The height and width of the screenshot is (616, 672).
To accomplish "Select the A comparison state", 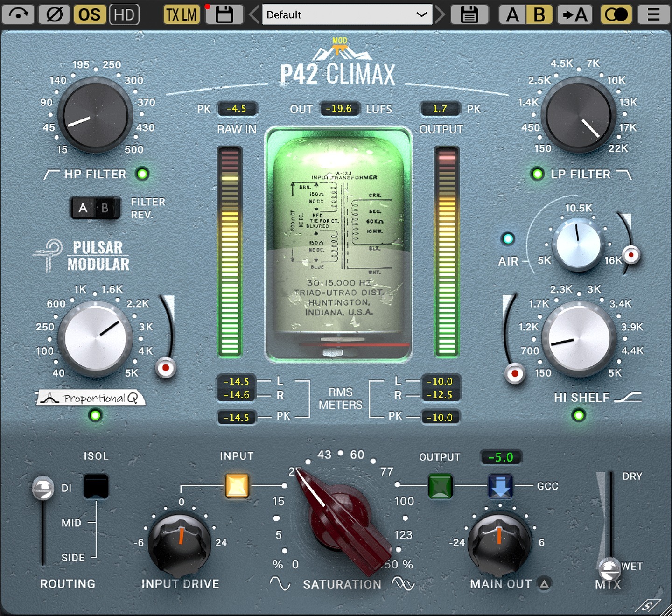I will [512, 14].
